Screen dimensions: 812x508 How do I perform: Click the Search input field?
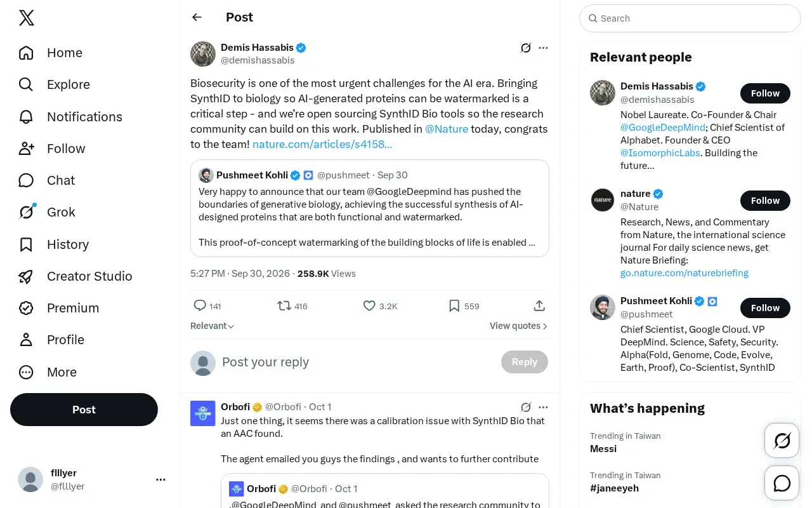tap(690, 18)
